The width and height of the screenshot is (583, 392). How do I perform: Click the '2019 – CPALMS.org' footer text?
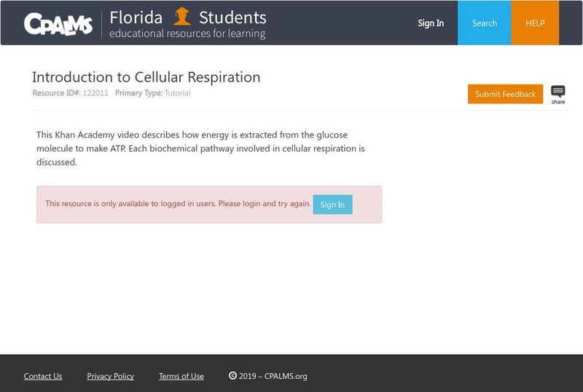[273, 376]
